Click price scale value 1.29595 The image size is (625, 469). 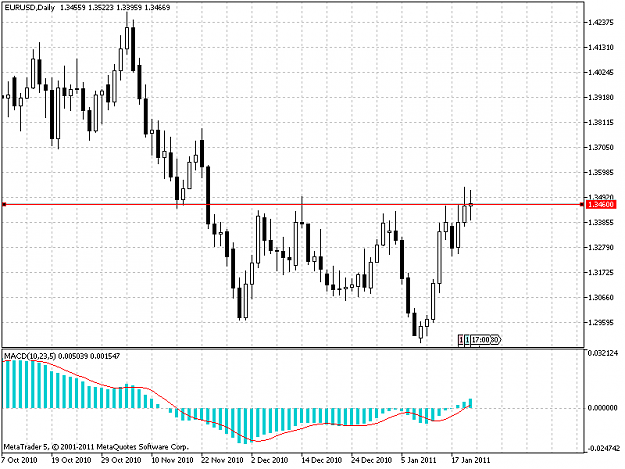point(601,322)
